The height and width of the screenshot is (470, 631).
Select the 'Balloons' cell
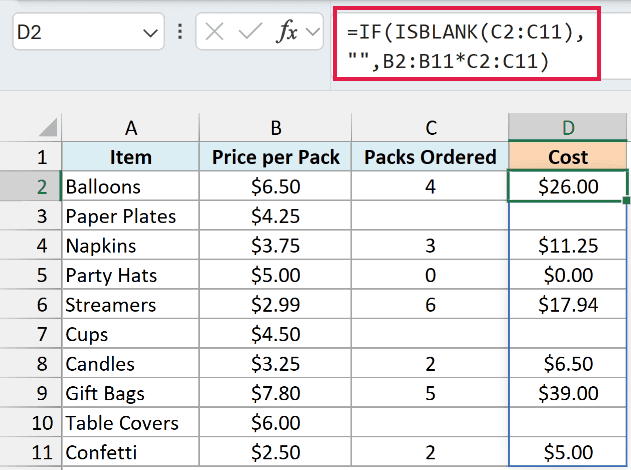point(130,186)
